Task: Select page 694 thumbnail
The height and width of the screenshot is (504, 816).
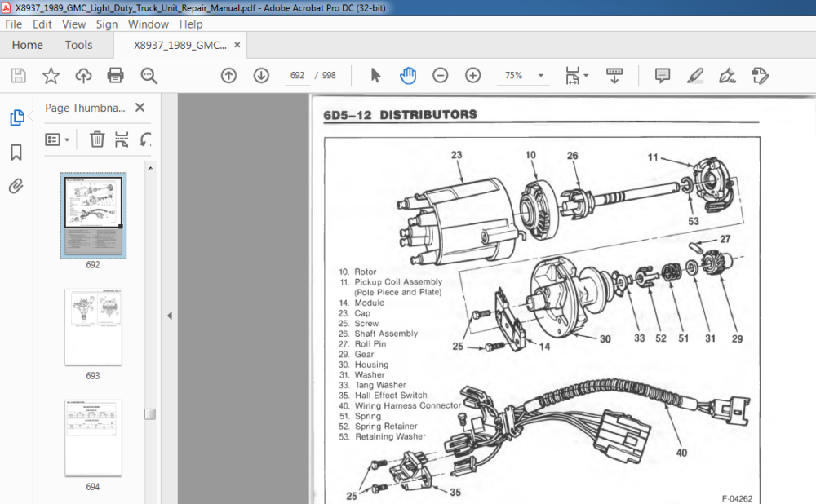Action: [93, 438]
